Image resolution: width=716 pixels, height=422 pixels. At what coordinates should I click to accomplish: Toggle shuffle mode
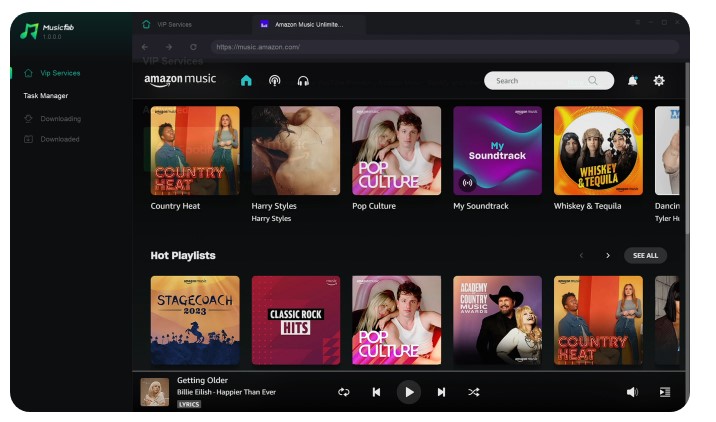tap(474, 392)
